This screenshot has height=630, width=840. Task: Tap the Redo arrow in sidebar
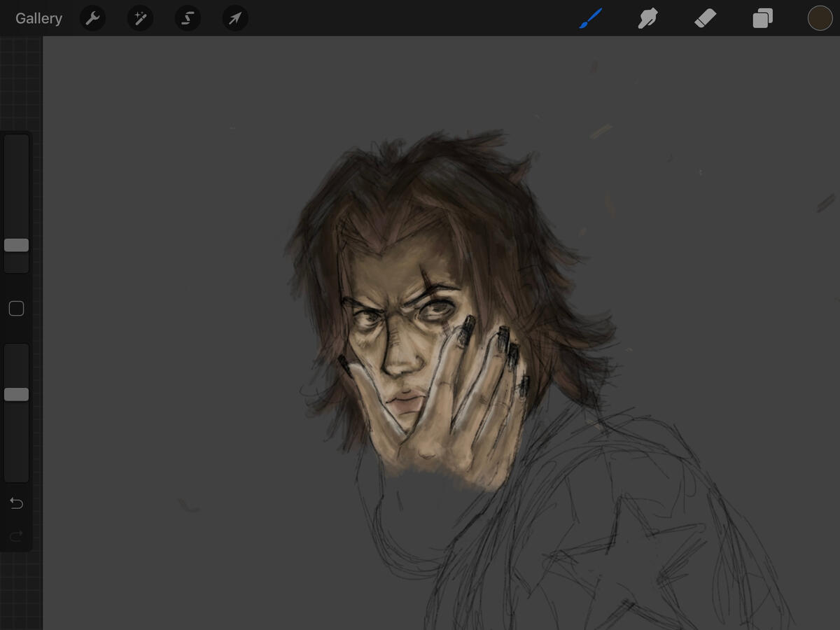tap(16, 536)
